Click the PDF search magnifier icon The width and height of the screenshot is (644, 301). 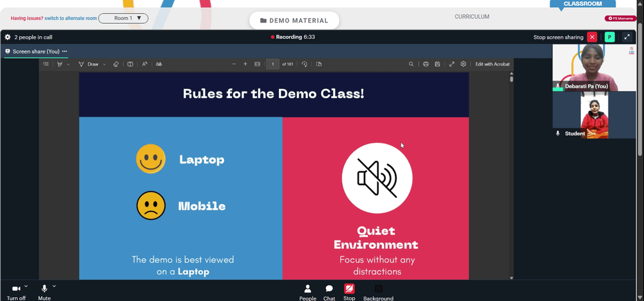(411, 64)
